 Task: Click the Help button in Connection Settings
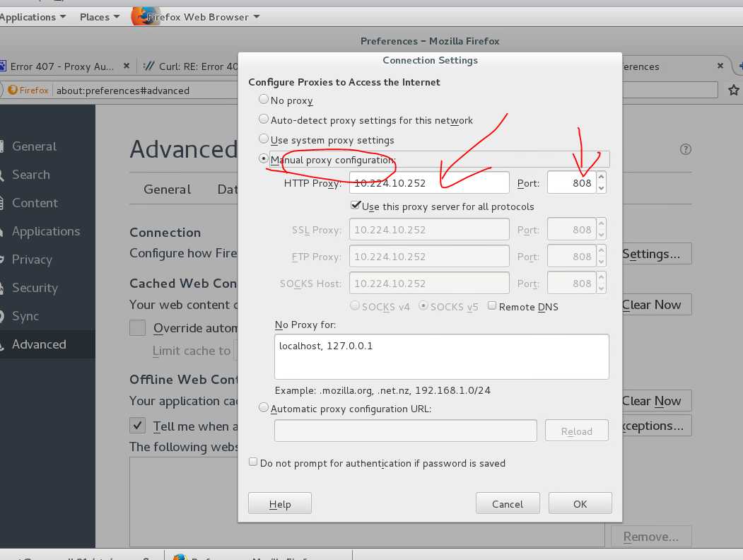tap(279, 503)
